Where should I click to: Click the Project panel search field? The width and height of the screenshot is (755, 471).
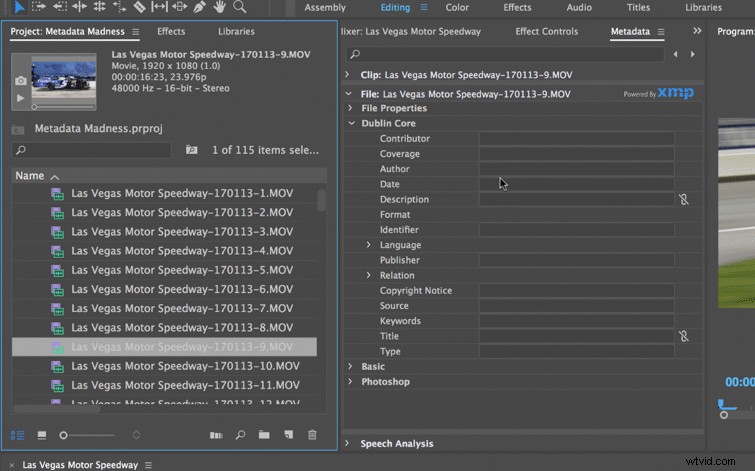point(91,150)
